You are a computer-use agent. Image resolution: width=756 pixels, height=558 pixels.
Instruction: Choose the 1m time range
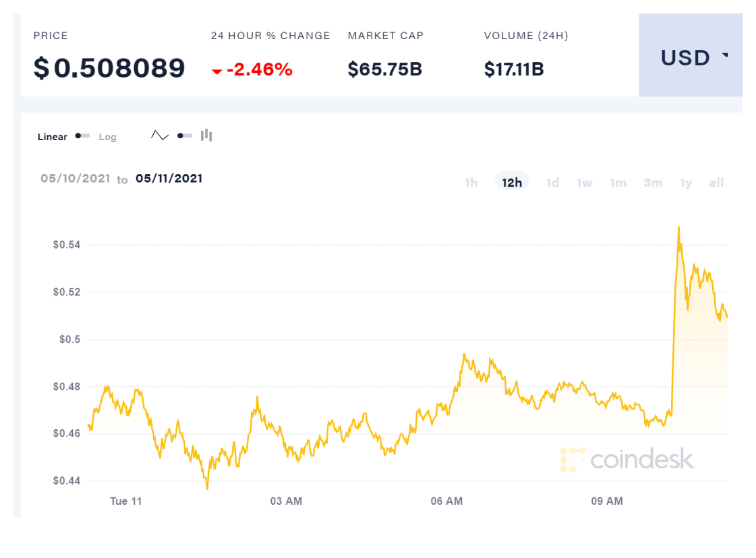pos(618,183)
